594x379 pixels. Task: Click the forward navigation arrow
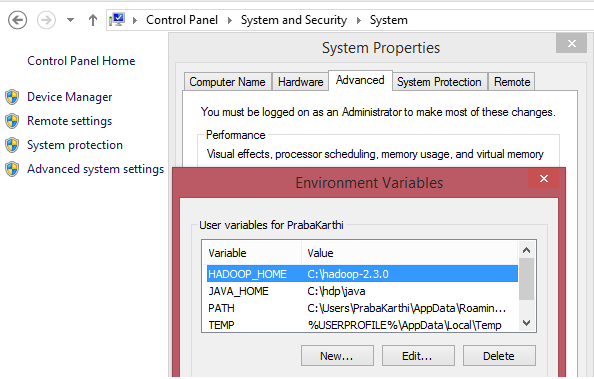(46, 20)
